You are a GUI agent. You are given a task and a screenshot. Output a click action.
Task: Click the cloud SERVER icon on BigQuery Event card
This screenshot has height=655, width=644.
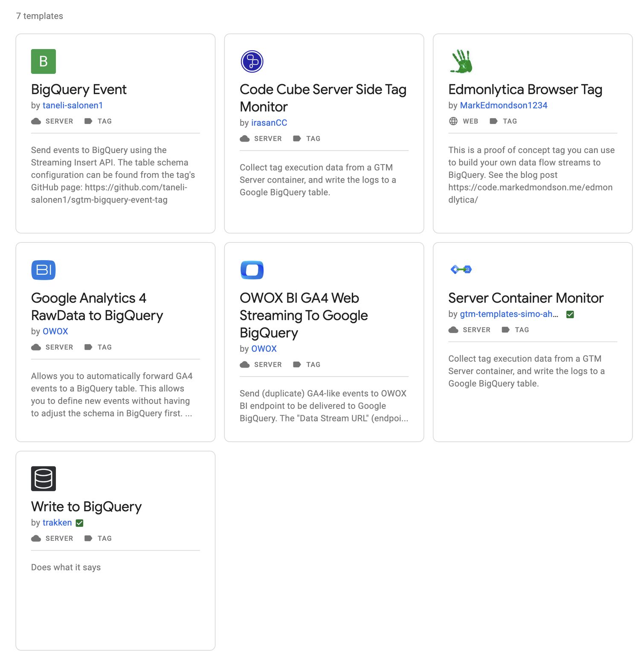36,121
